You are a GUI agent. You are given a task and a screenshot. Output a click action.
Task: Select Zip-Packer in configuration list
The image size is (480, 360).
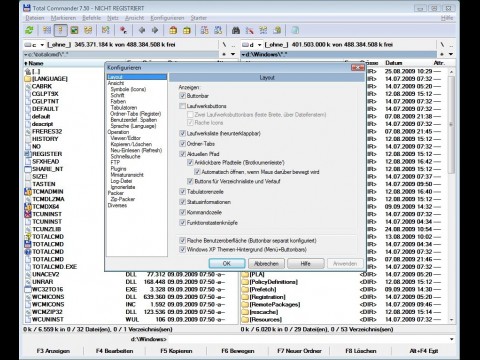coord(123,199)
